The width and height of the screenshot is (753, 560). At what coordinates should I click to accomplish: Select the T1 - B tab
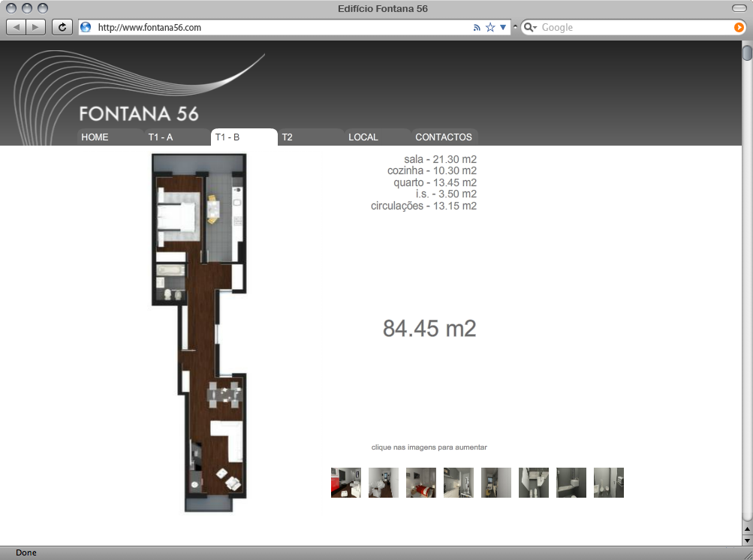[x=244, y=137]
